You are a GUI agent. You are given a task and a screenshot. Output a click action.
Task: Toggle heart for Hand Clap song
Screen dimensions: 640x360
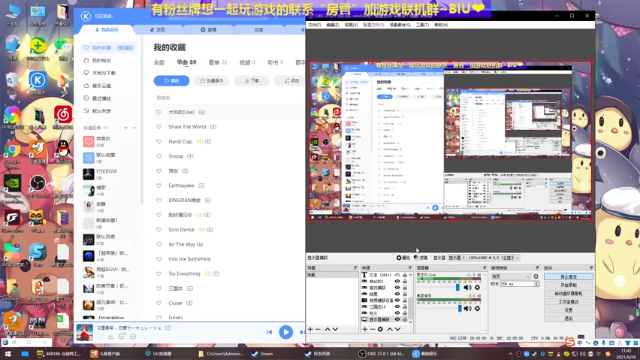point(159,142)
